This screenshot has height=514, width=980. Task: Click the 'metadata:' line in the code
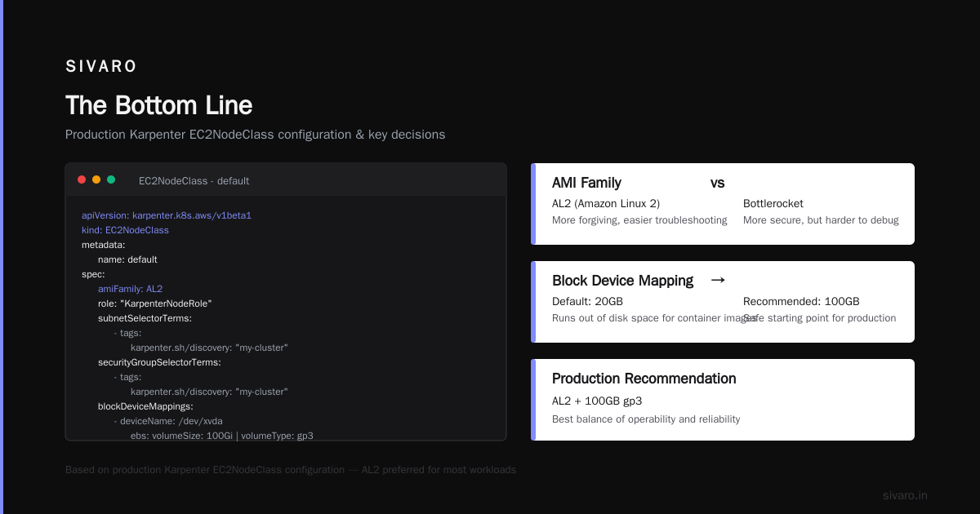pos(103,245)
